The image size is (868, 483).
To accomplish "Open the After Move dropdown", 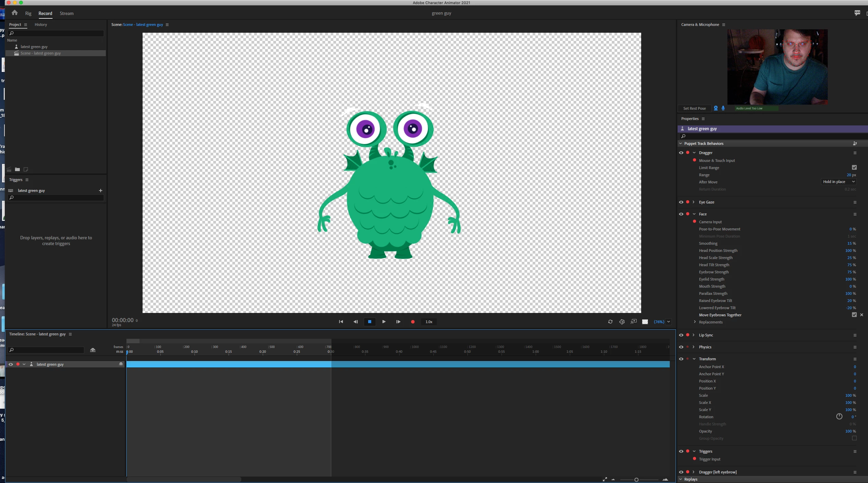I will click(839, 182).
